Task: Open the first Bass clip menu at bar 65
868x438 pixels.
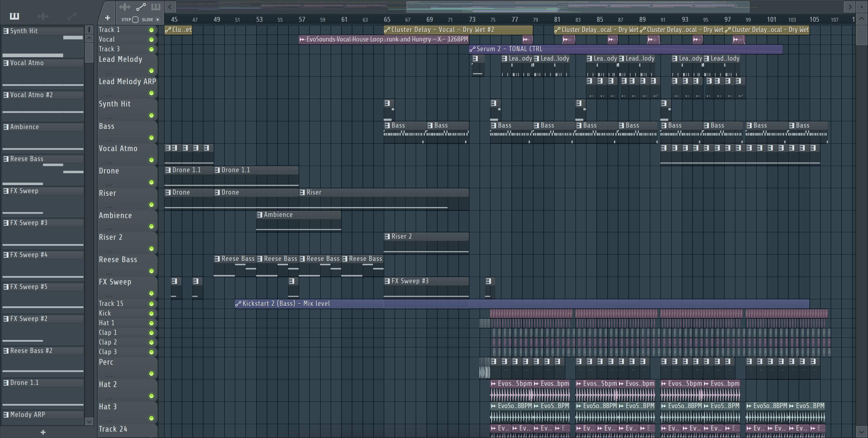Action: tap(387, 125)
